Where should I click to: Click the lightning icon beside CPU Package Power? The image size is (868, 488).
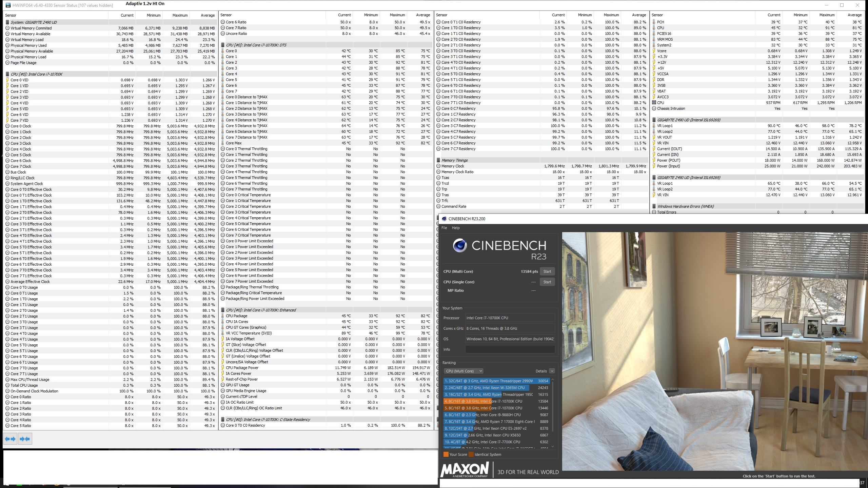click(223, 368)
